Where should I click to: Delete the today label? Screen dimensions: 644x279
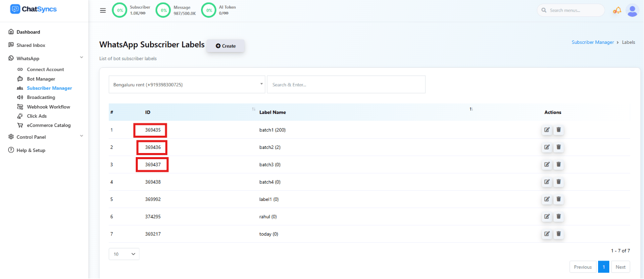559,234
